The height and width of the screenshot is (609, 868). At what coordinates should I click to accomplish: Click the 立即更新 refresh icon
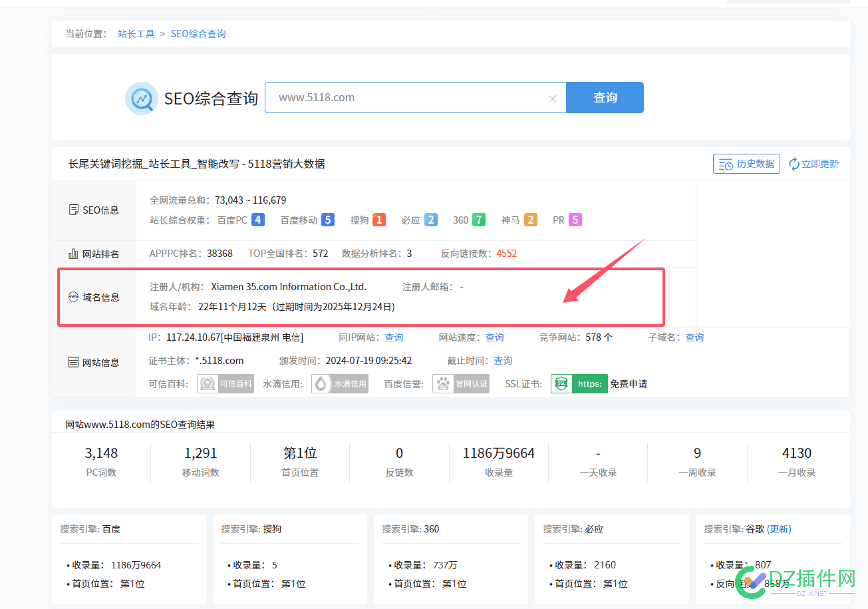pos(794,164)
